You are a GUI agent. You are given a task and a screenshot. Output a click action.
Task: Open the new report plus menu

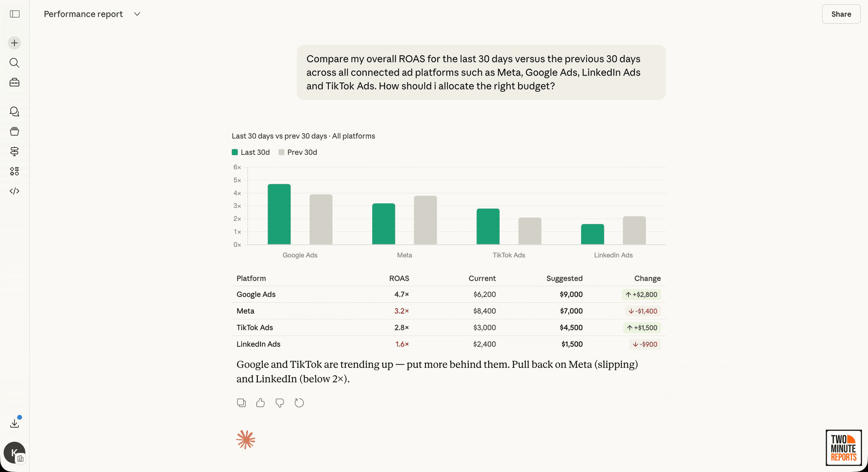[x=14, y=43]
